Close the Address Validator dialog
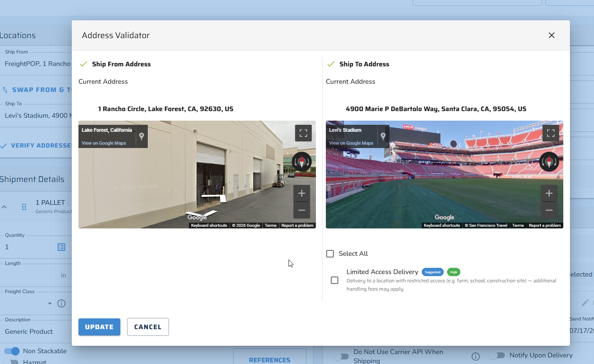 [551, 35]
